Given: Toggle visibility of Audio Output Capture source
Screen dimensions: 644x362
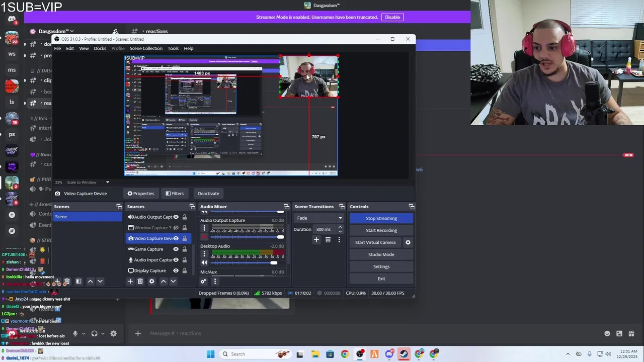Looking at the screenshot, I should (x=176, y=217).
